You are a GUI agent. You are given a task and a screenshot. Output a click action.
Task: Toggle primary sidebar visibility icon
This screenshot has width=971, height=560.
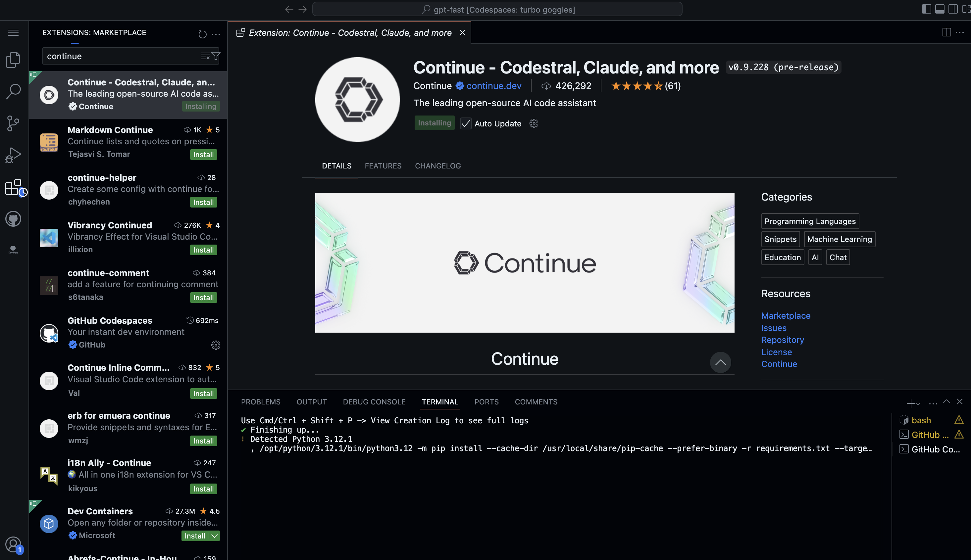coord(926,9)
